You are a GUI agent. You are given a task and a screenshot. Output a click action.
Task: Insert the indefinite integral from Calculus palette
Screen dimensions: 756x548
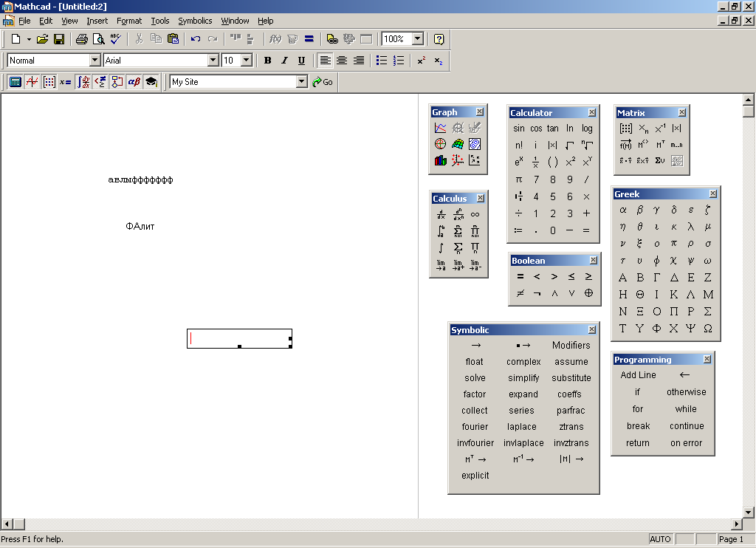441,248
